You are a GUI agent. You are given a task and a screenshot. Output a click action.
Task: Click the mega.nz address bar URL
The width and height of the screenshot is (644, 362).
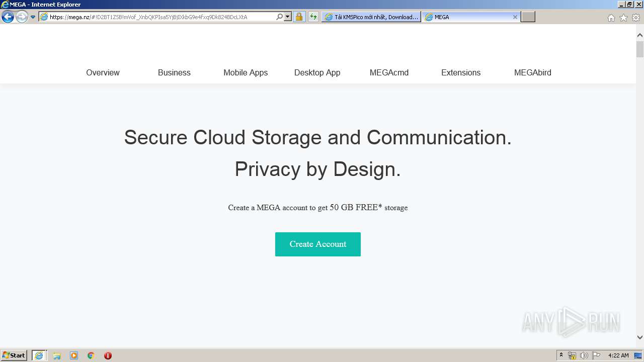point(148,17)
